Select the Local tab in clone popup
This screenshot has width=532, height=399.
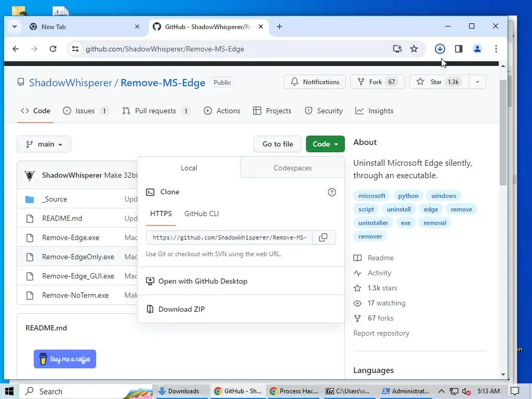189,168
